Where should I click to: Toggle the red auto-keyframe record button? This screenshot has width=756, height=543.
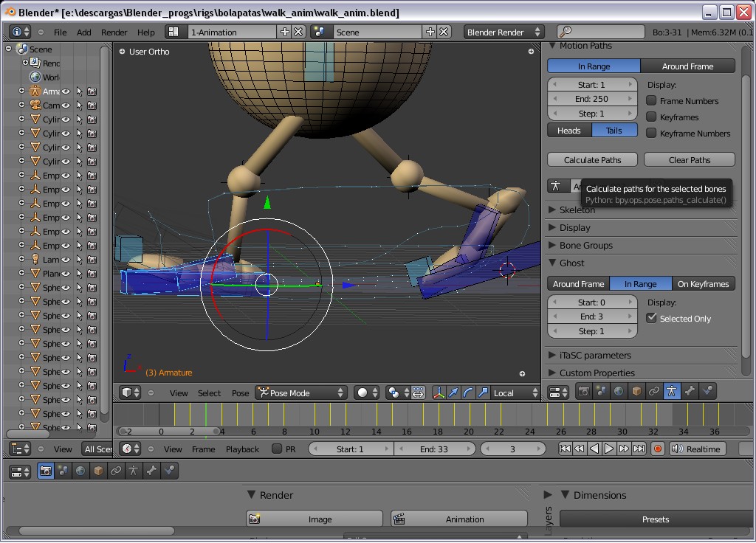(x=658, y=449)
